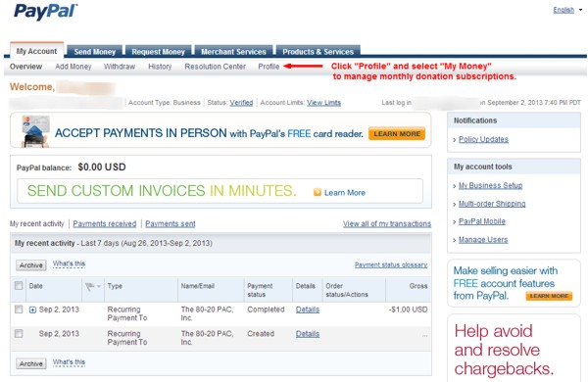
Task: Click View all of my transactions
Action: (387, 223)
